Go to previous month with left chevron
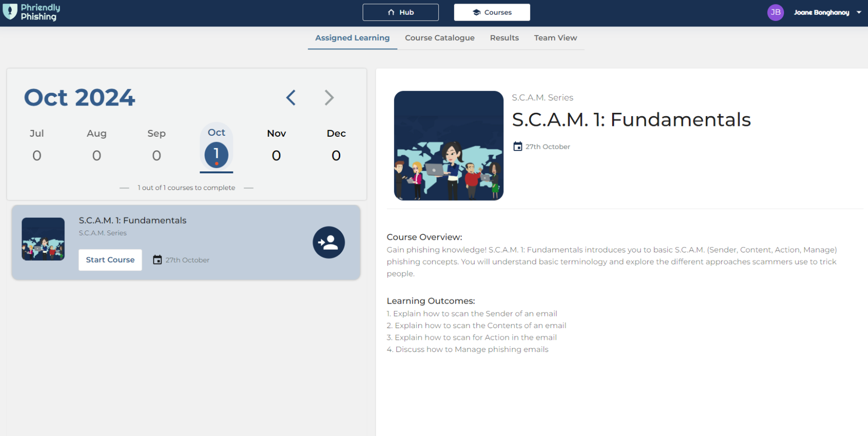 (x=291, y=98)
